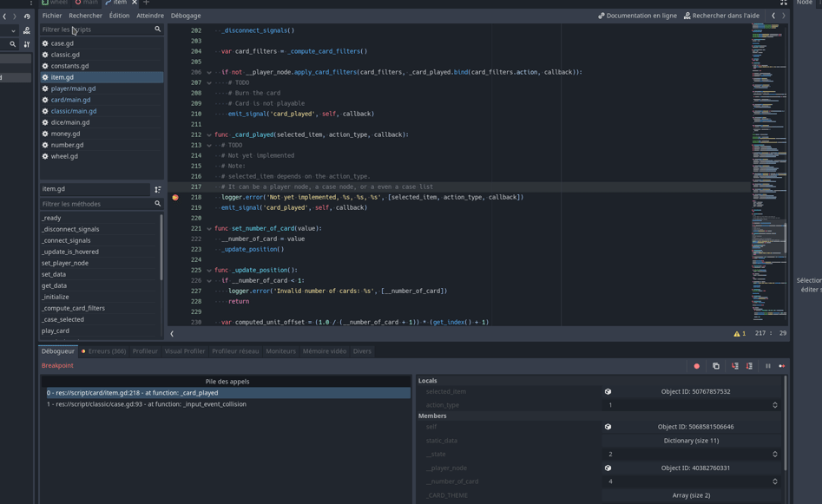Switch to Erreurs (366) tab
This screenshot has width=822, height=504.
pos(104,351)
